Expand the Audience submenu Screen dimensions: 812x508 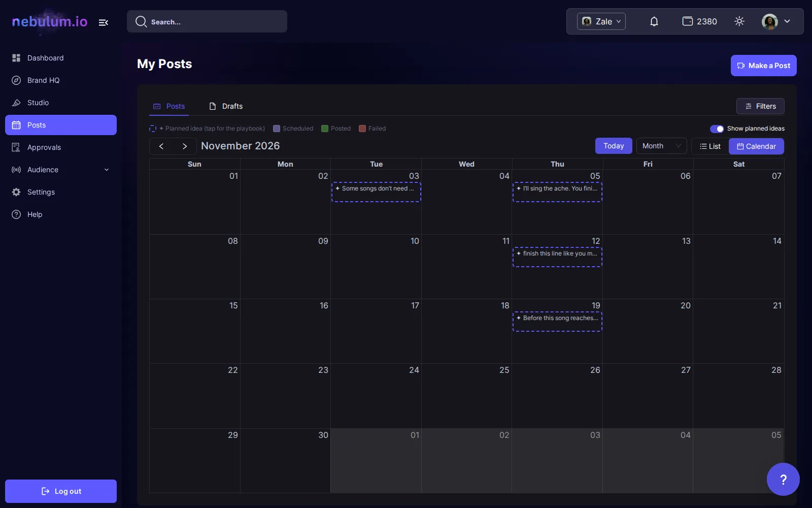tap(61, 170)
